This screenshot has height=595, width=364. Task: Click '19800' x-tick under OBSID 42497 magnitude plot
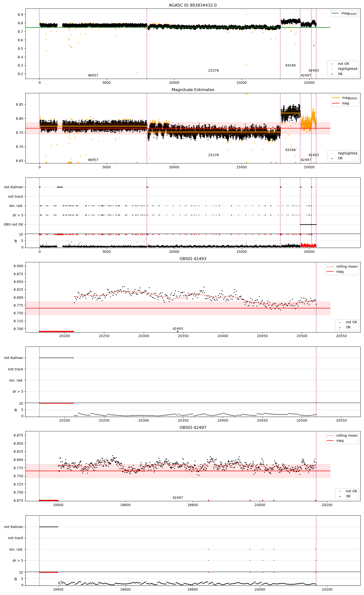point(193,505)
